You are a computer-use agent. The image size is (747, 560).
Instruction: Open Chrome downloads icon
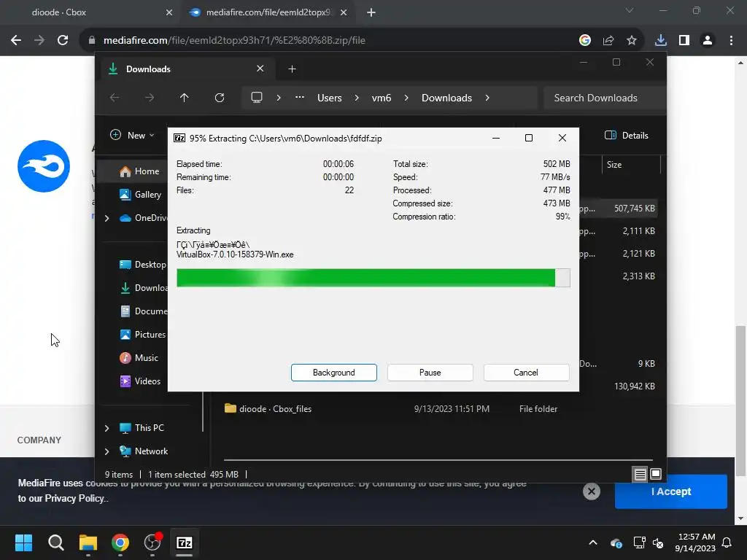660,41
